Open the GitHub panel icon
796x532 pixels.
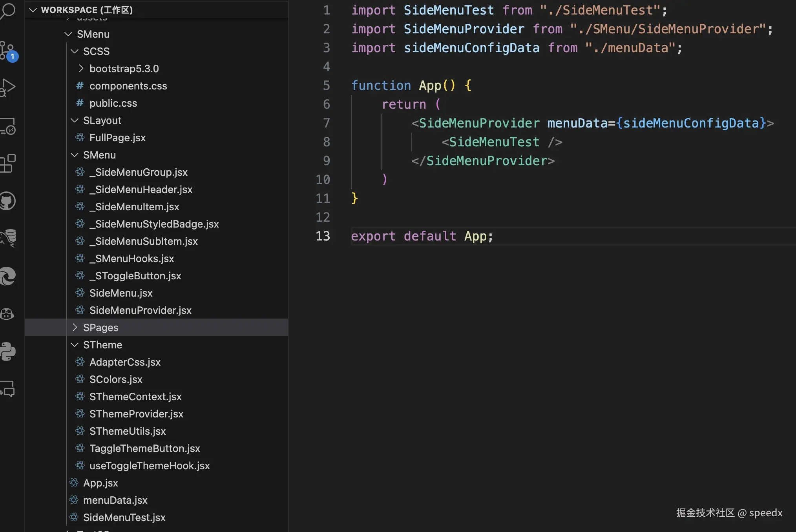tap(8, 201)
